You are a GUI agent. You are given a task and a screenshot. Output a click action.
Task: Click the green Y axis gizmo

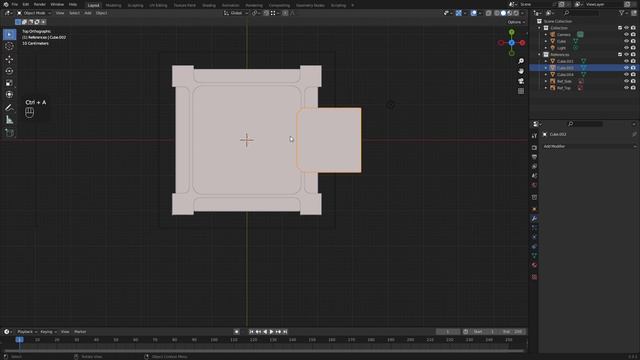click(511, 32)
